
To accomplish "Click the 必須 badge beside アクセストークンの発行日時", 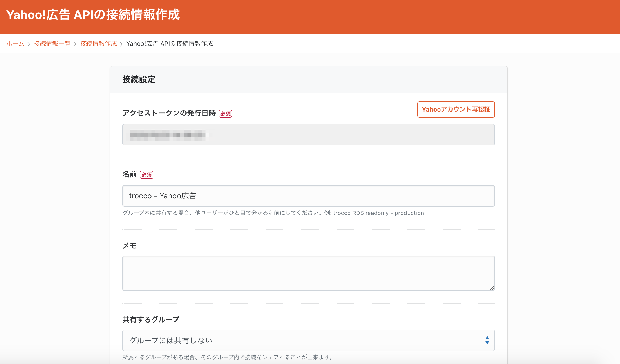I will pos(225,114).
